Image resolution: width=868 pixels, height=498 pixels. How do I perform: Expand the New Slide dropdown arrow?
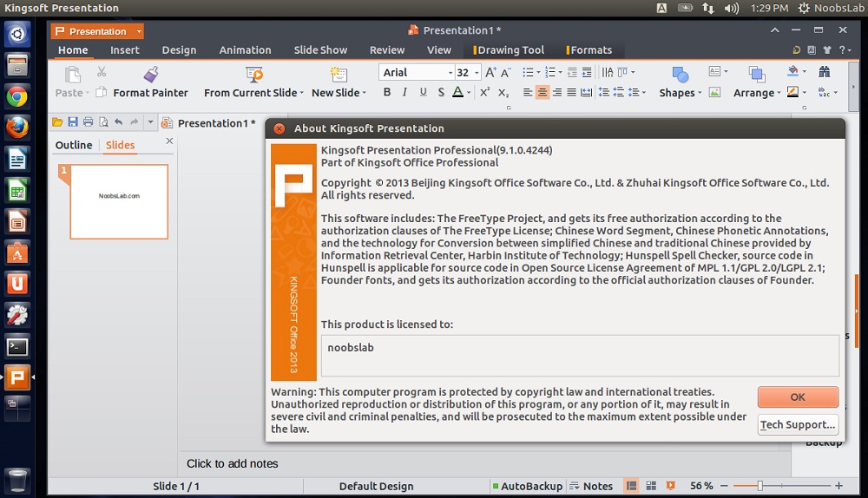point(365,93)
